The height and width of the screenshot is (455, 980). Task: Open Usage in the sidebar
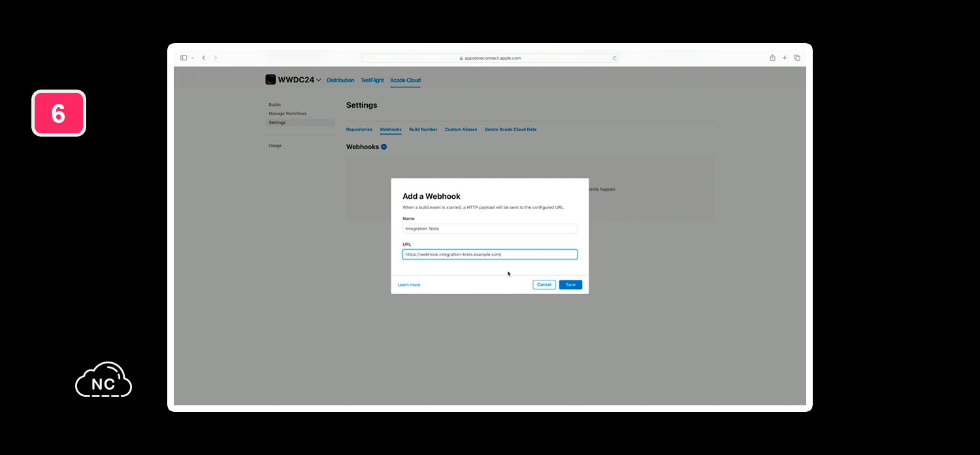[275, 146]
